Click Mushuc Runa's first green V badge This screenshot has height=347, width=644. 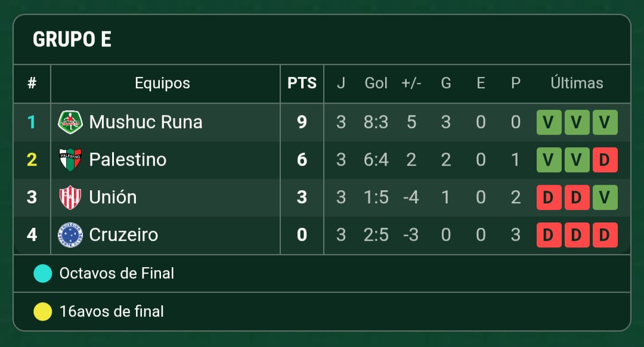click(549, 122)
